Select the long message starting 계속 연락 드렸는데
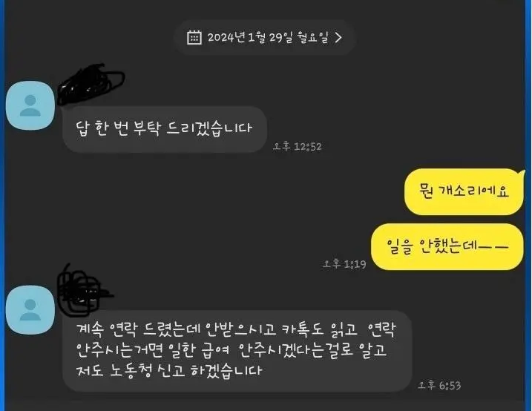 [x=237, y=351]
